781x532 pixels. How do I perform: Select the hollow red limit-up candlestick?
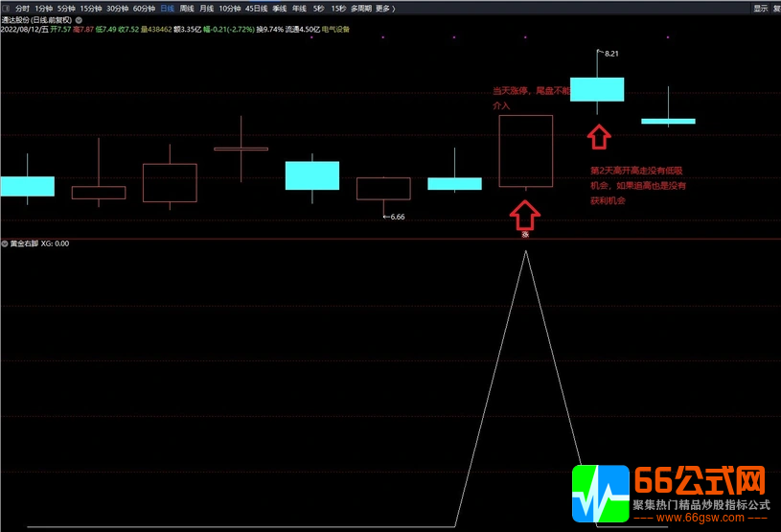click(525, 150)
